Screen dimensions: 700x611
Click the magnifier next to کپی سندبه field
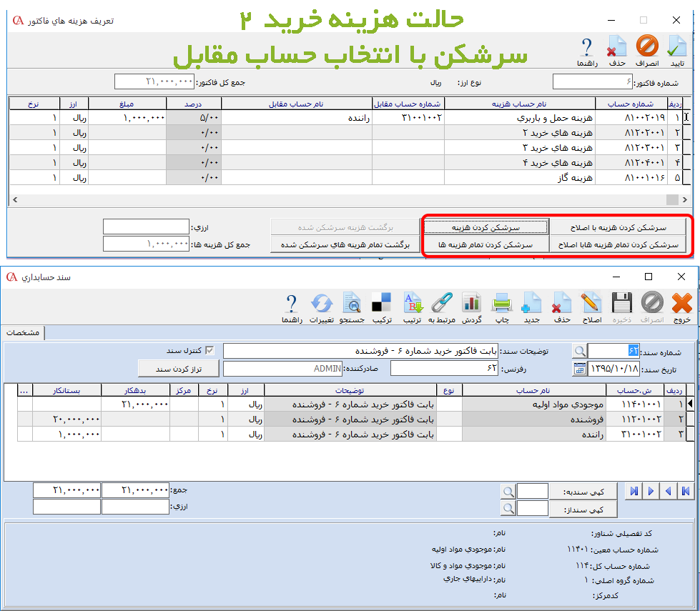coord(508,492)
